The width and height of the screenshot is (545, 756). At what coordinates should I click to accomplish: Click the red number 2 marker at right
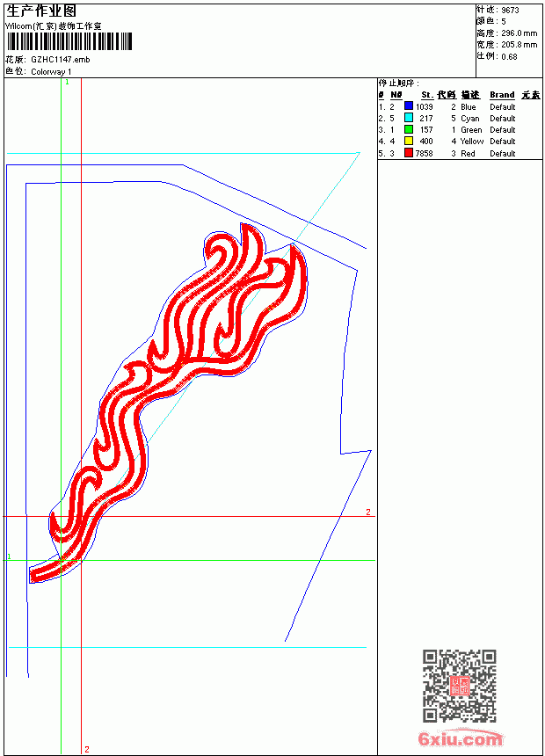point(368,512)
